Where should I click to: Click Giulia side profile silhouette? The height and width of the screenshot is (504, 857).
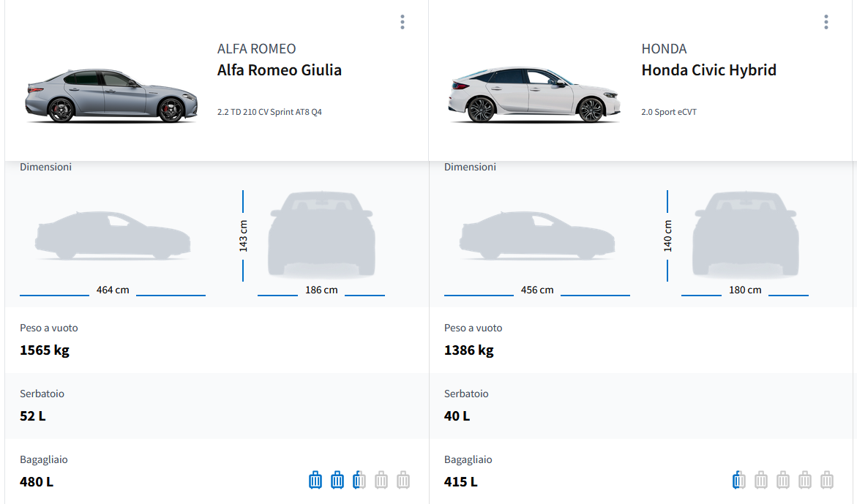113,236
